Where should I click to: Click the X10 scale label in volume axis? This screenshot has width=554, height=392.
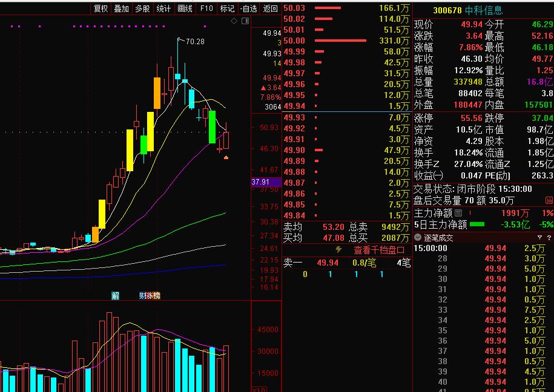click(x=259, y=390)
